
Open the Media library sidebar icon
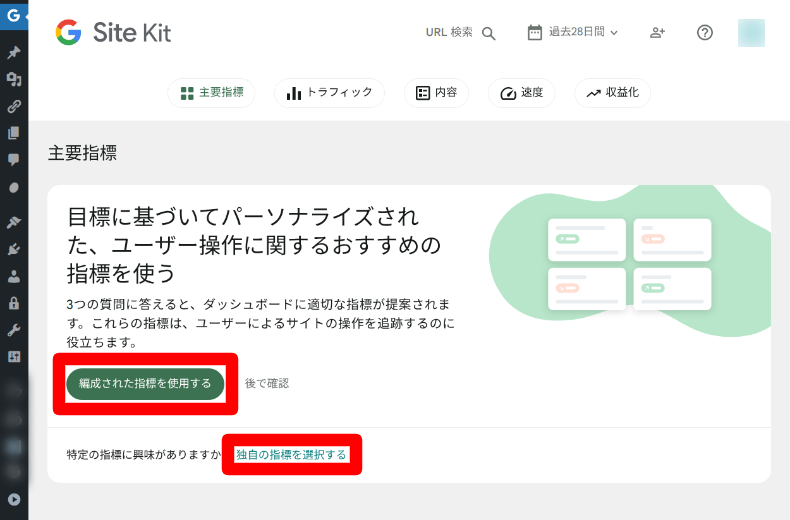click(14, 79)
